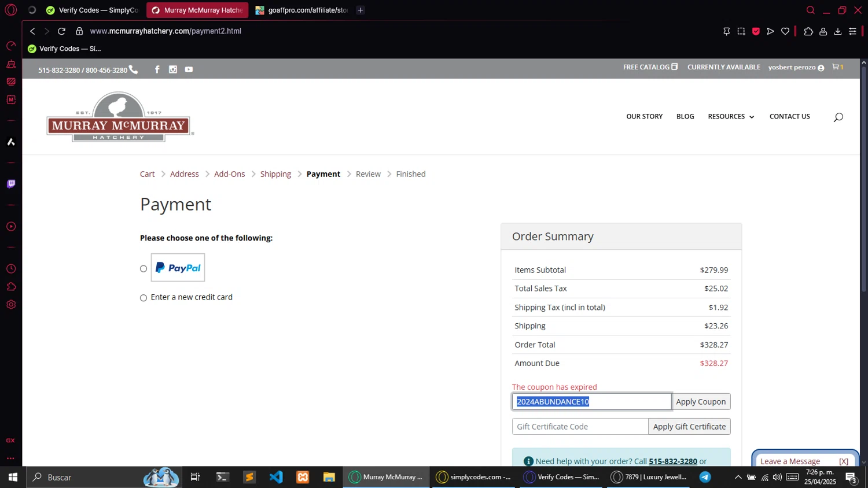Open Settings gear in the Opera sidebar
This screenshot has width=868, height=488.
click(x=11, y=305)
